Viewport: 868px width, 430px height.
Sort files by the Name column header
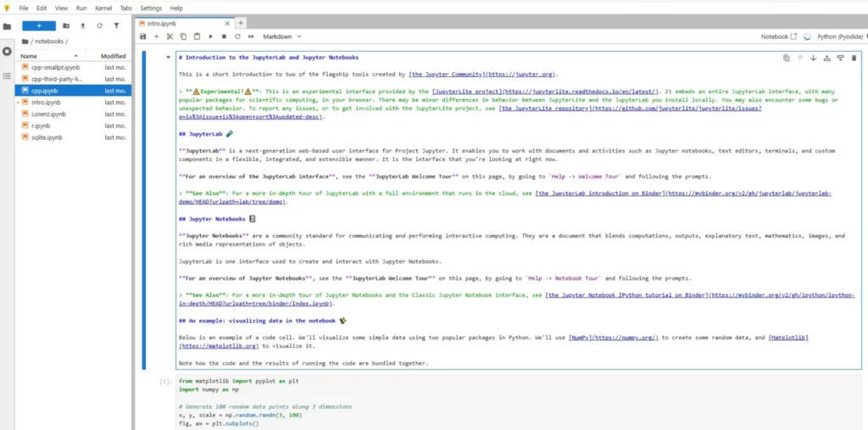pyautogui.click(x=50, y=56)
